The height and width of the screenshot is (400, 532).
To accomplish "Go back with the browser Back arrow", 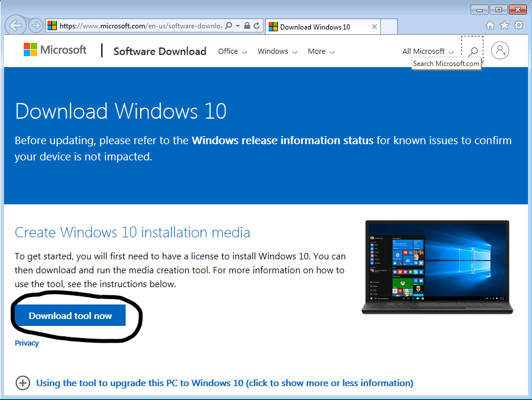I will point(15,25).
